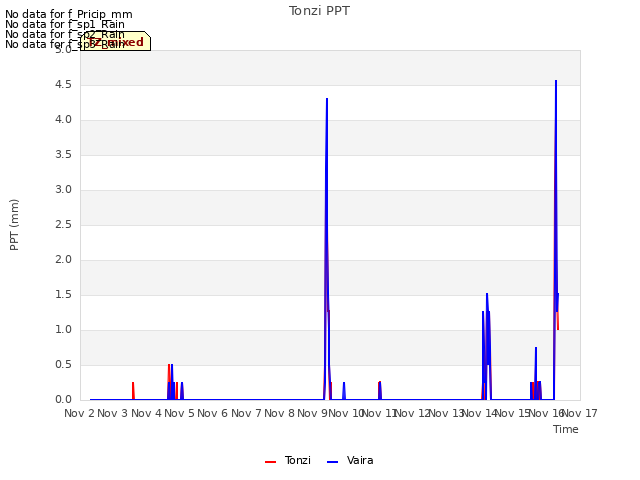Click the red Tonzi legend swatch
This screenshot has height=480, width=640.
(x=271, y=462)
